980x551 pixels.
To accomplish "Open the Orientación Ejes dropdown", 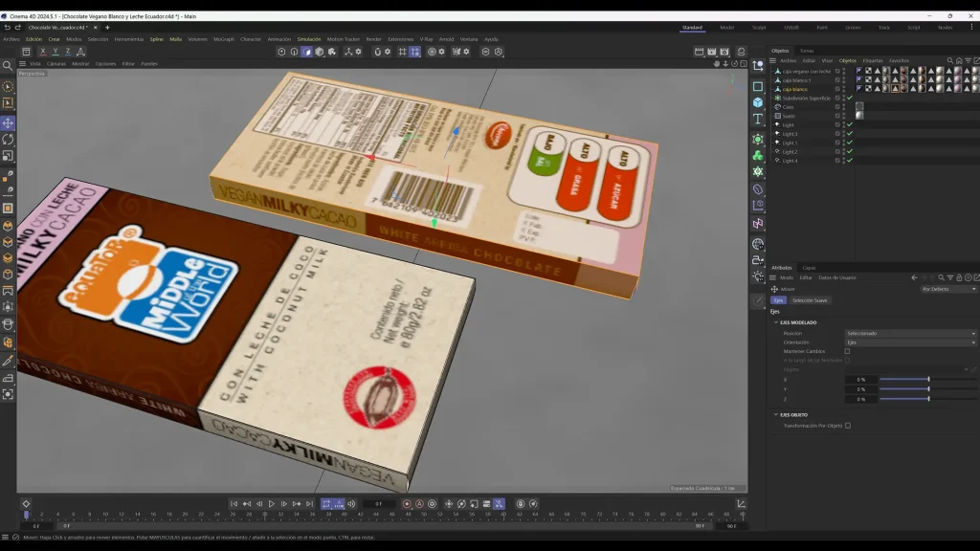I will (x=910, y=342).
